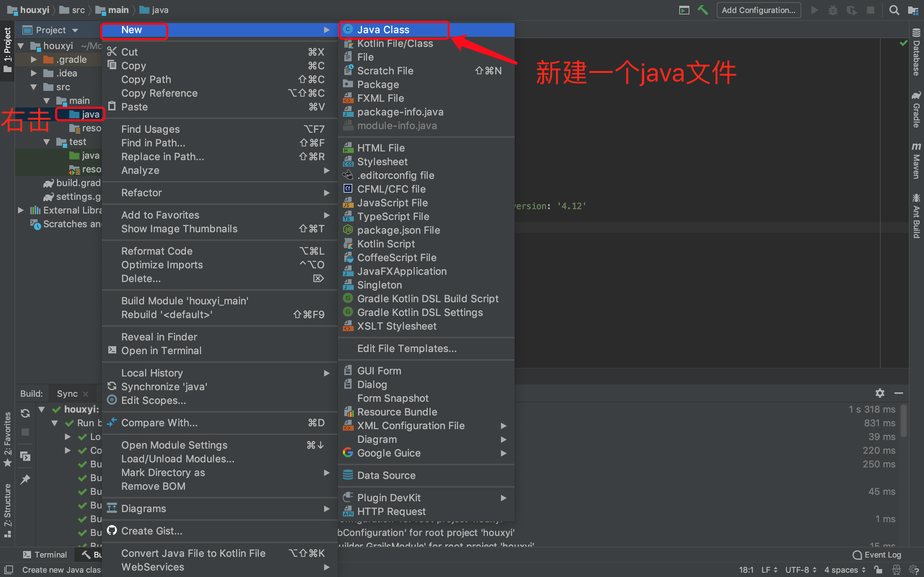Open the Build panel settings gear
This screenshot has width=924, height=577.
point(880,393)
